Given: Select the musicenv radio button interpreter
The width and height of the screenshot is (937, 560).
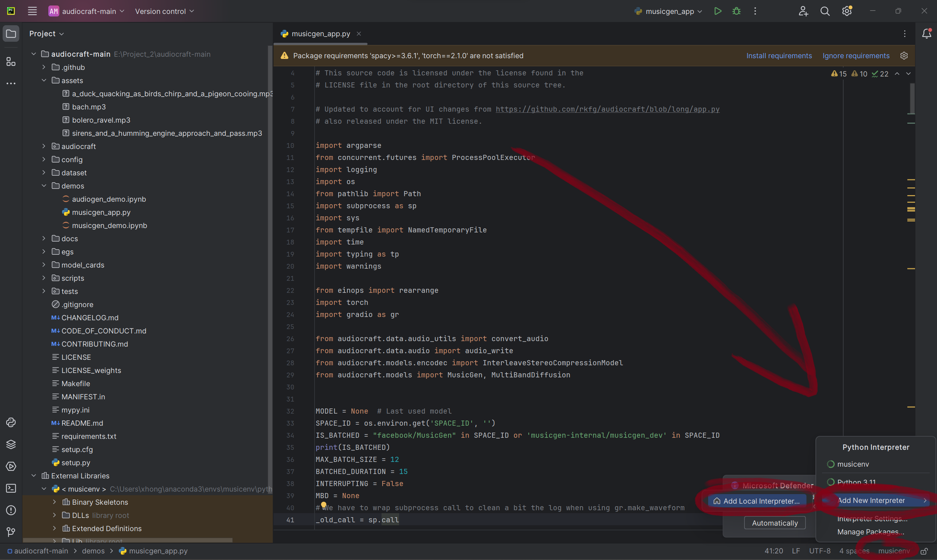Looking at the screenshot, I should coord(830,464).
